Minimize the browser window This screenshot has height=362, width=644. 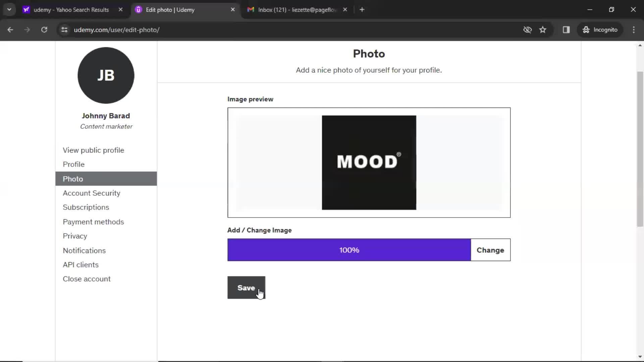coord(590,10)
